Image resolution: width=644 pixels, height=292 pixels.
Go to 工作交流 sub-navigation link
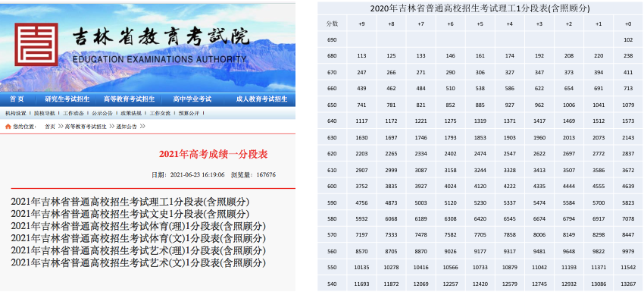(160, 113)
